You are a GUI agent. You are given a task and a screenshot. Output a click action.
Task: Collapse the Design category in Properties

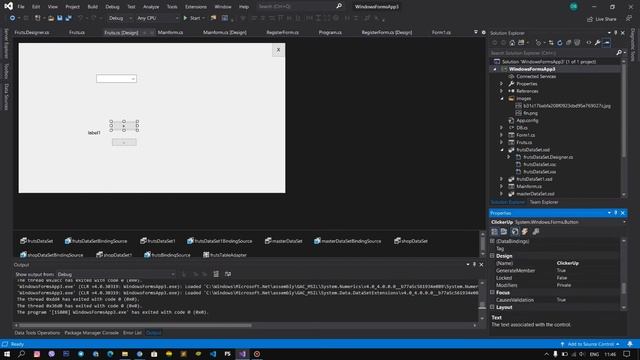tap(492, 256)
